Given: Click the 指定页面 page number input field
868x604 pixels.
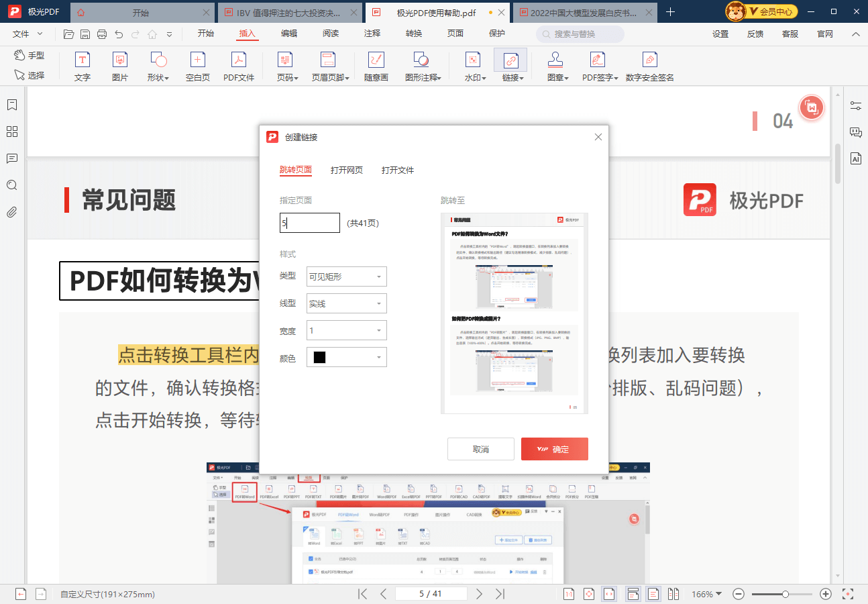Looking at the screenshot, I should coord(309,223).
